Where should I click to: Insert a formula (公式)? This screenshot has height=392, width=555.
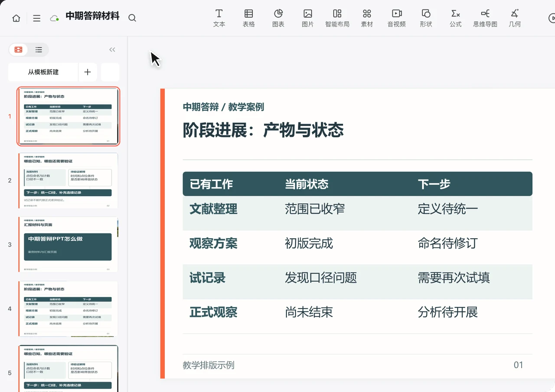click(x=455, y=18)
